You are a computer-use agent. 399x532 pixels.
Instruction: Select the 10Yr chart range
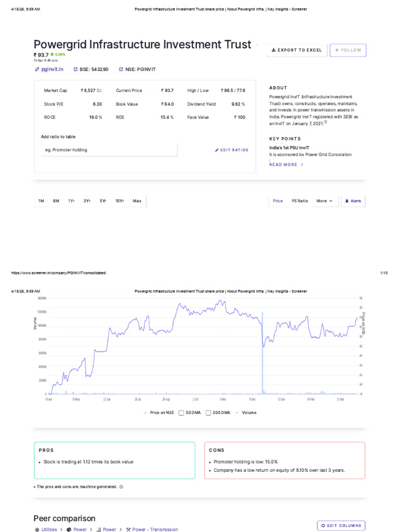click(x=119, y=201)
